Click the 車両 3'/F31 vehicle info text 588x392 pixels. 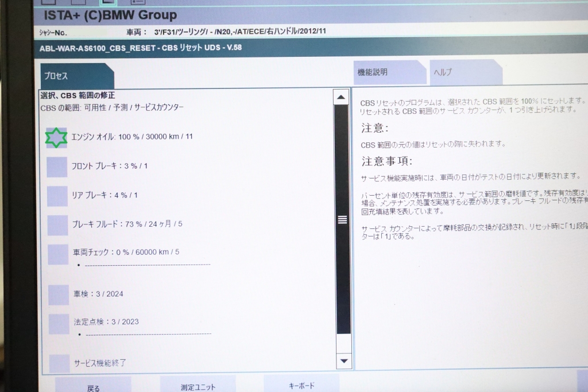pos(226,32)
